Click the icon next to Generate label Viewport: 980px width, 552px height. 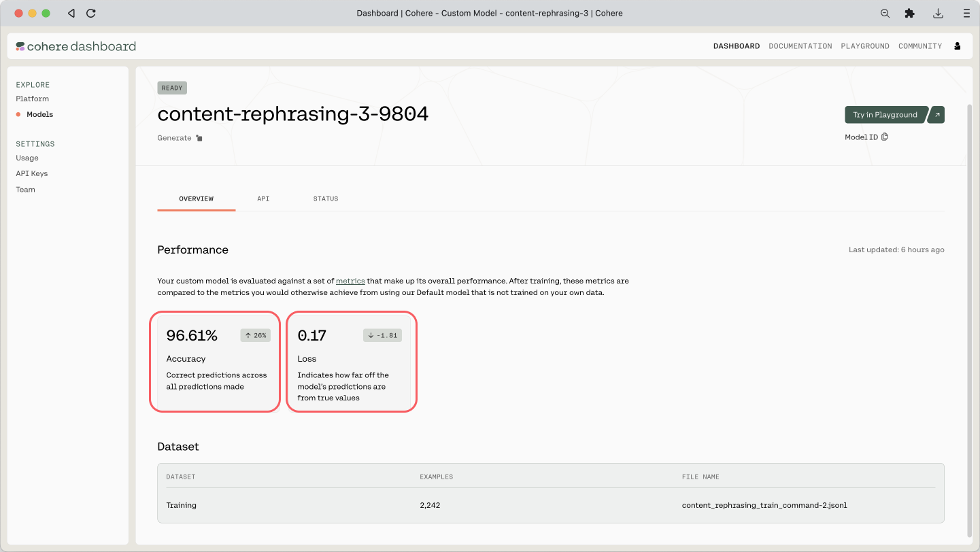click(199, 138)
